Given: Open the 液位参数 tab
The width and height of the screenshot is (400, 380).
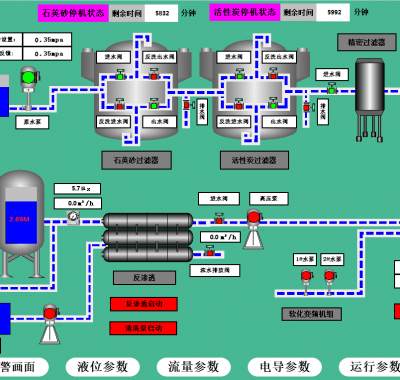Looking at the screenshot, I should 103,367.
